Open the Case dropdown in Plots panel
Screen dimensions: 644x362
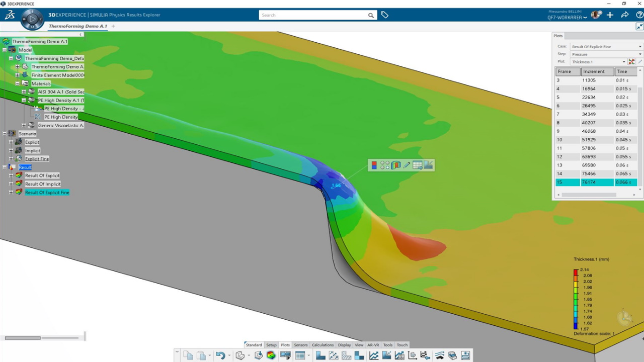(x=606, y=47)
